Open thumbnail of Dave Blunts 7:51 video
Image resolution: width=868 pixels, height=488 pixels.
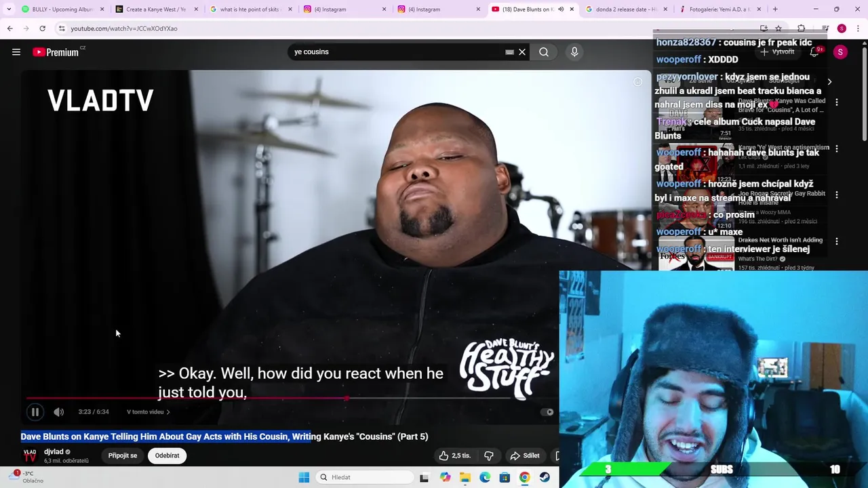pos(696,117)
